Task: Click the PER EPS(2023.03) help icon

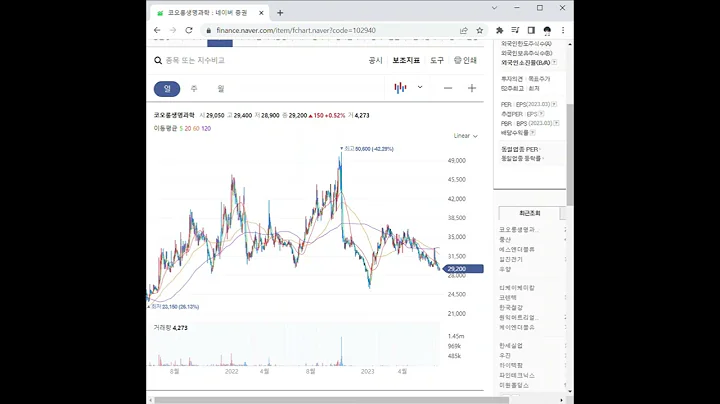Action: (x=554, y=104)
